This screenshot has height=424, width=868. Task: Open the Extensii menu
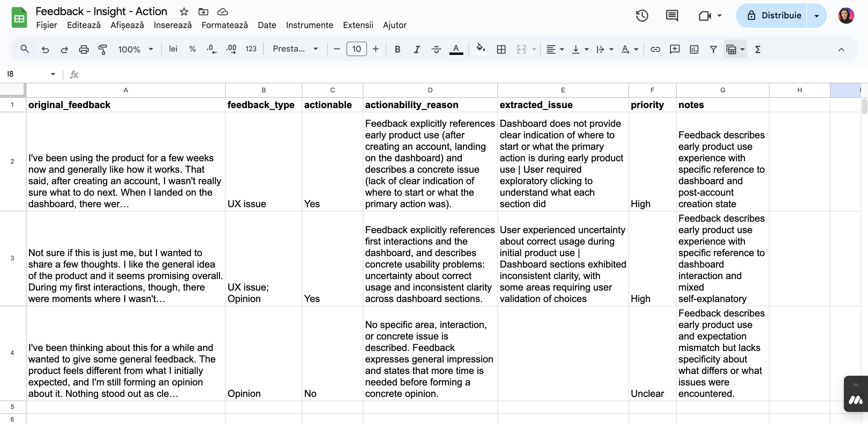(358, 25)
